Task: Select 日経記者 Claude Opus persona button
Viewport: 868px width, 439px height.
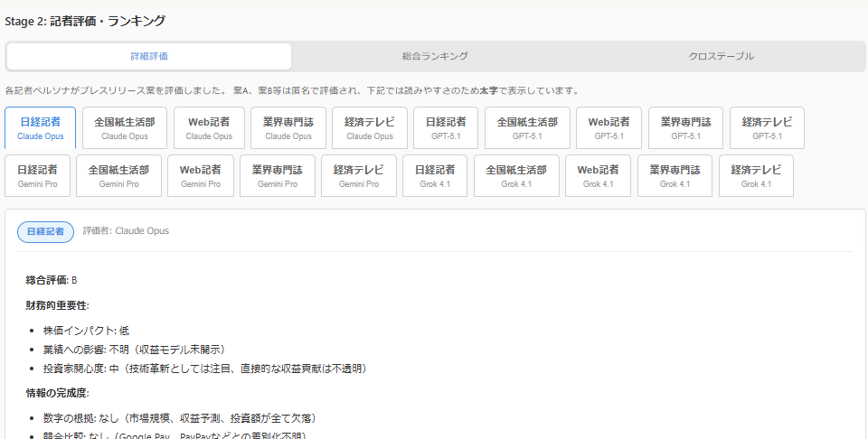Action: click(x=41, y=128)
